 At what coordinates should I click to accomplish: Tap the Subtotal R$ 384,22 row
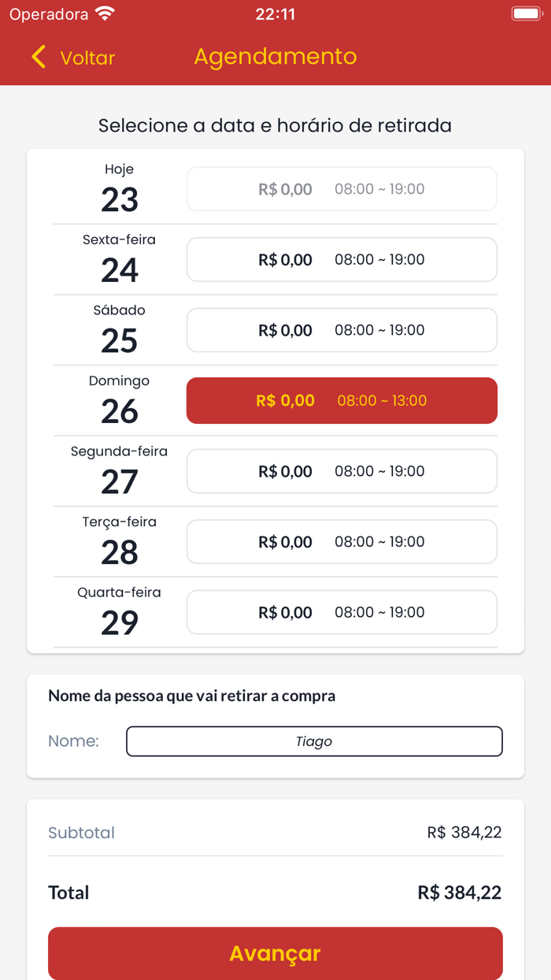275,831
